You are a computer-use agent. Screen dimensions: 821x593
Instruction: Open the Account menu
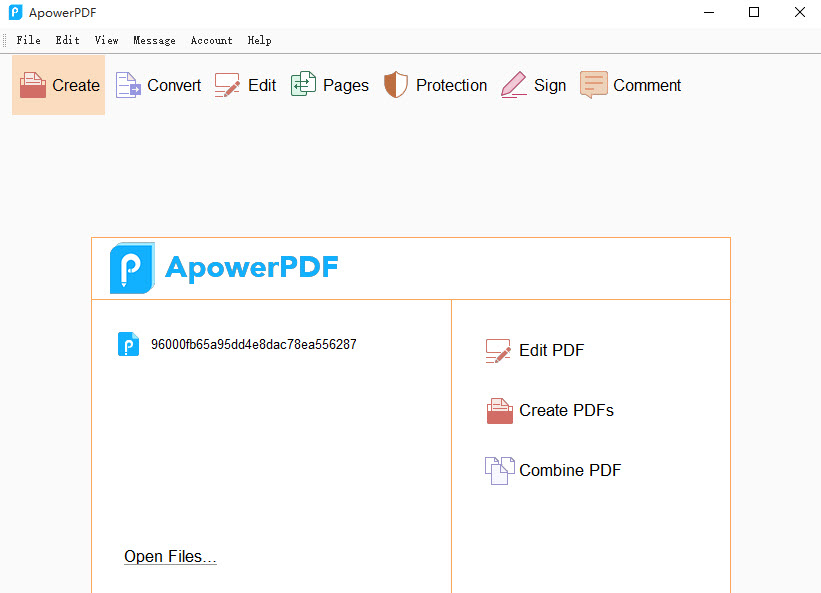click(212, 40)
